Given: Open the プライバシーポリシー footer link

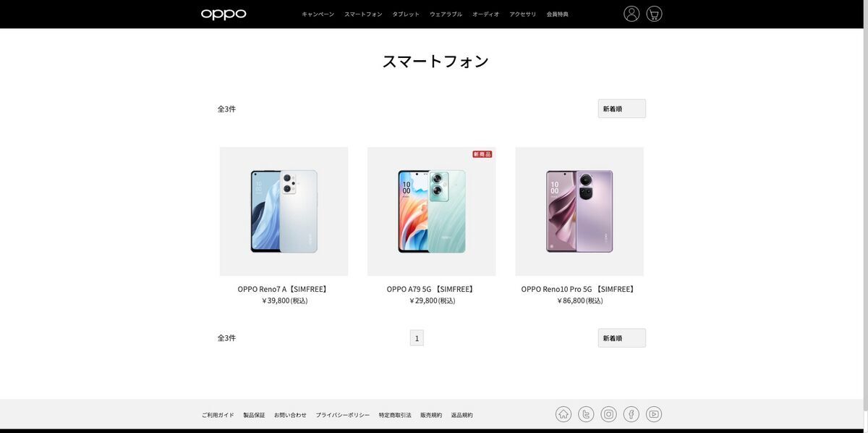Looking at the screenshot, I should [343, 415].
